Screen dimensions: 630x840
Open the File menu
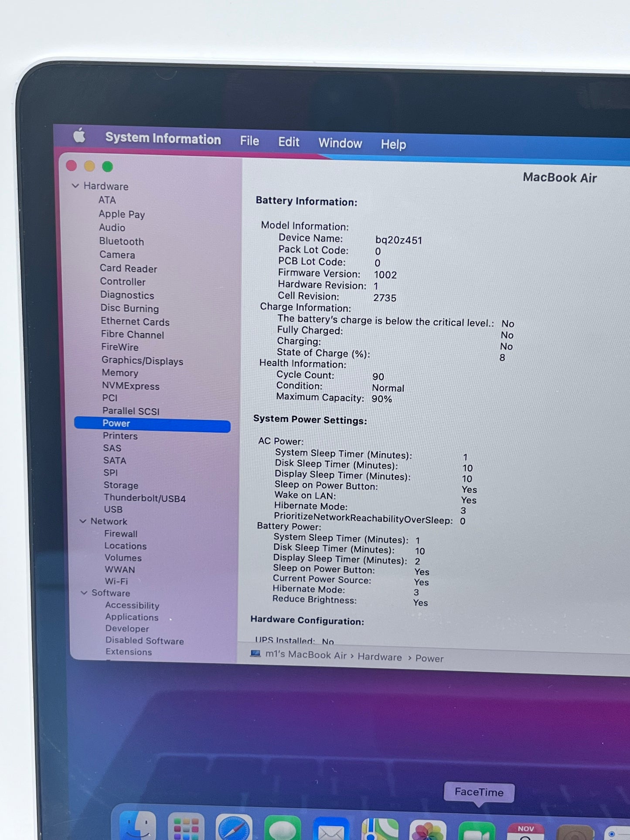point(249,141)
